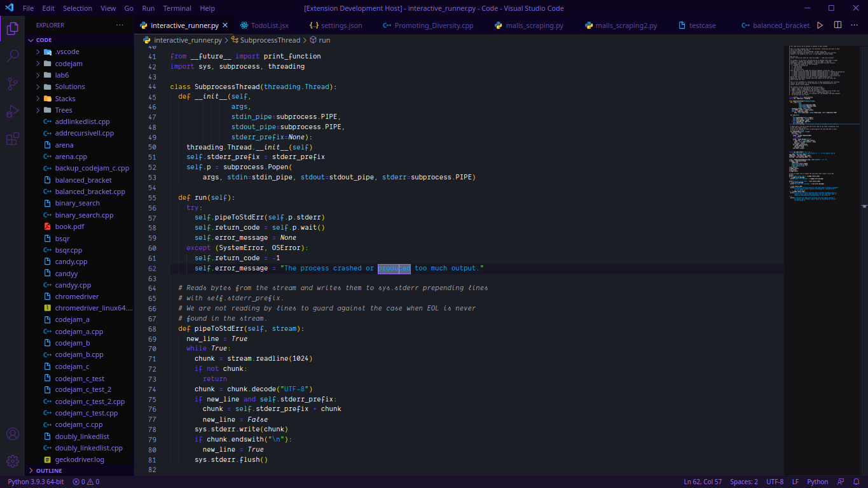Open the File menu

[28, 8]
